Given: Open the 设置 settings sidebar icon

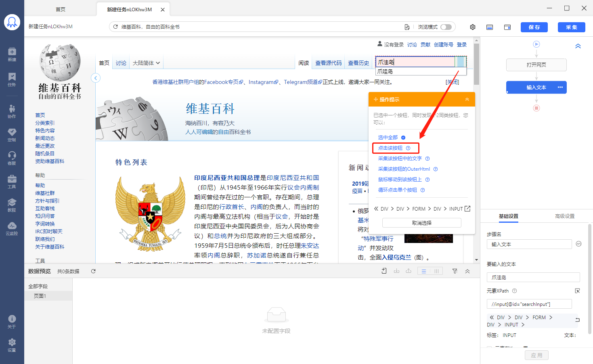Looking at the screenshot, I should [12, 345].
